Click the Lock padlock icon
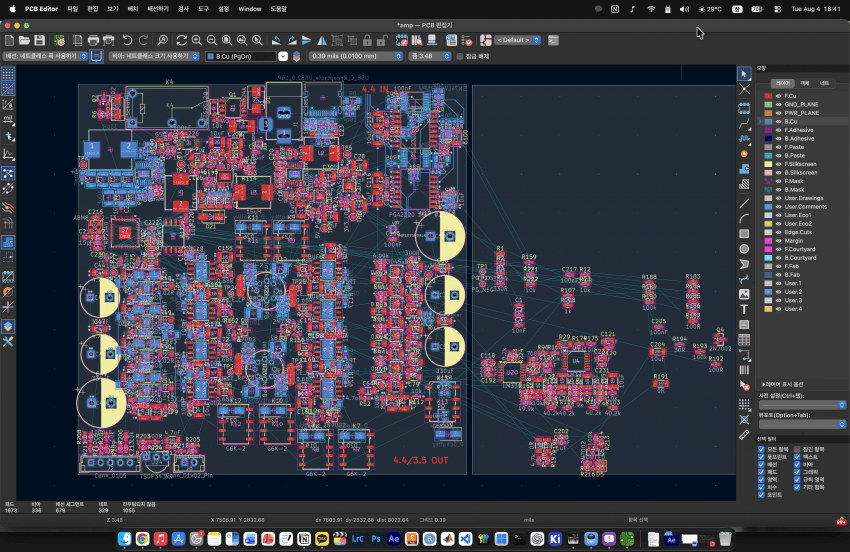Image resolution: width=850 pixels, height=552 pixels. [368, 40]
